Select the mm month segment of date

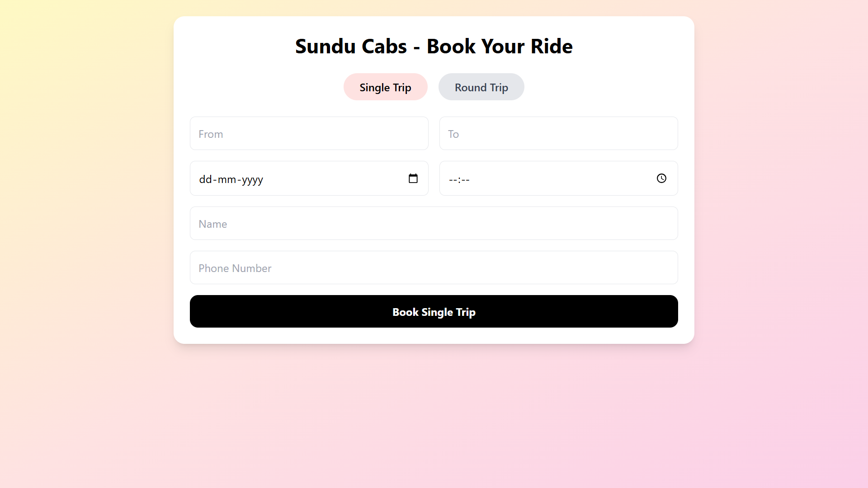pos(226,179)
